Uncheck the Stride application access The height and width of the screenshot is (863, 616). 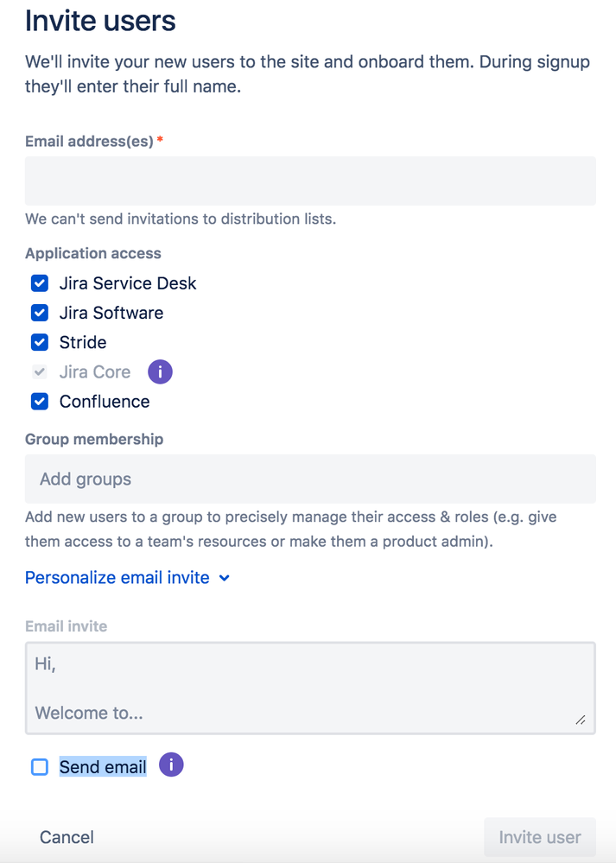tap(39, 342)
